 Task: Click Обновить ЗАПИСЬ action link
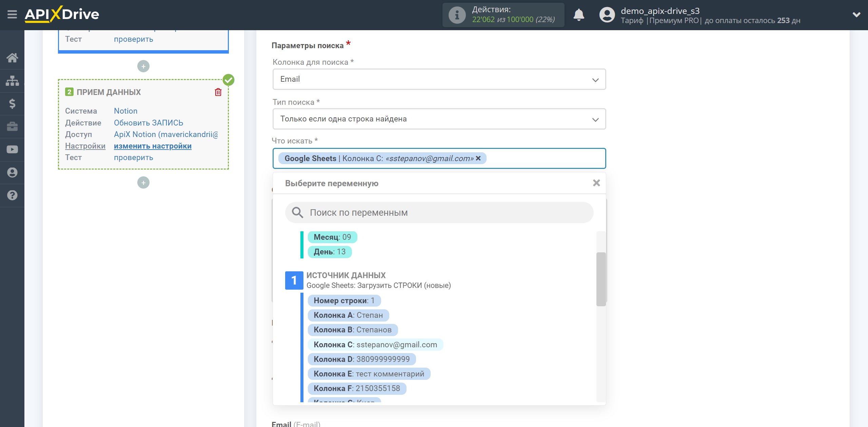click(149, 123)
